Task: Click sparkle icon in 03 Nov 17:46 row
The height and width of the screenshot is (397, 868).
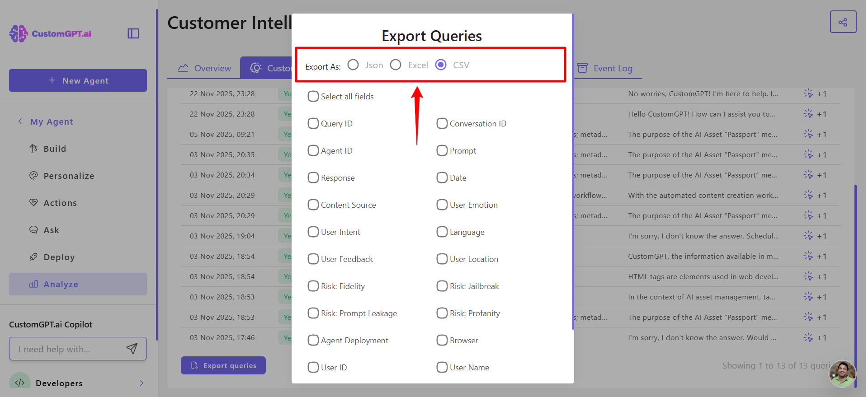Action: 808,337
